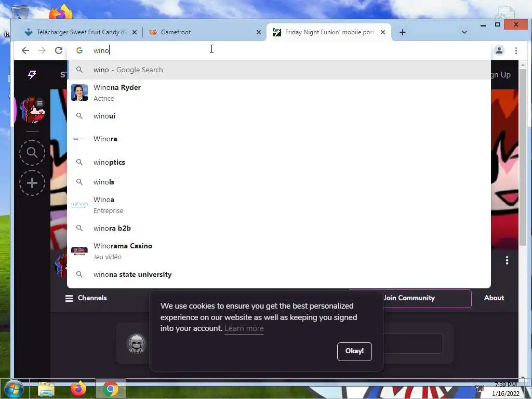Click the sidebar plus circle icon
This screenshot has width=532, height=399.
tap(32, 183)
